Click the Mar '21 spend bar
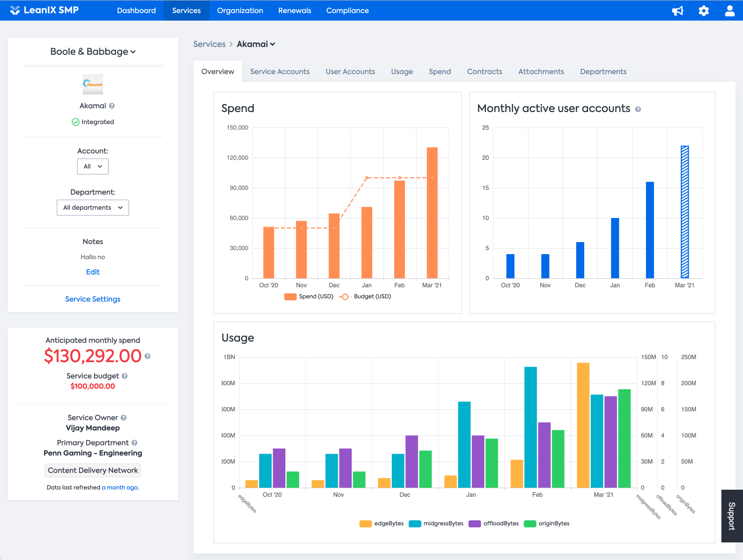The width and height of the screenshot is (743, 560). 432,213
